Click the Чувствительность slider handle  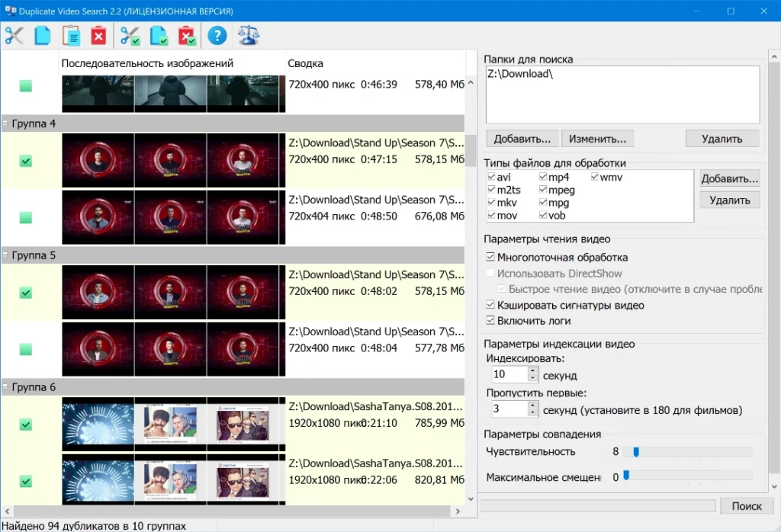coord(635,452)
